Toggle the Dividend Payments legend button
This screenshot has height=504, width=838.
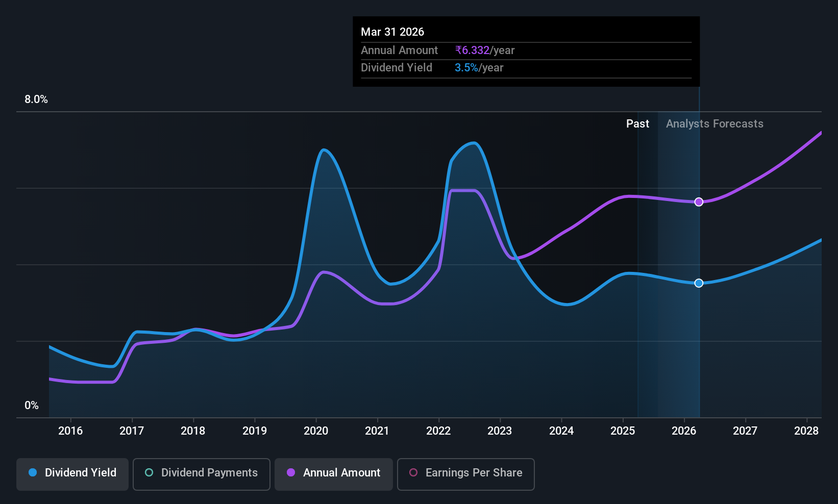pos(202,474)
